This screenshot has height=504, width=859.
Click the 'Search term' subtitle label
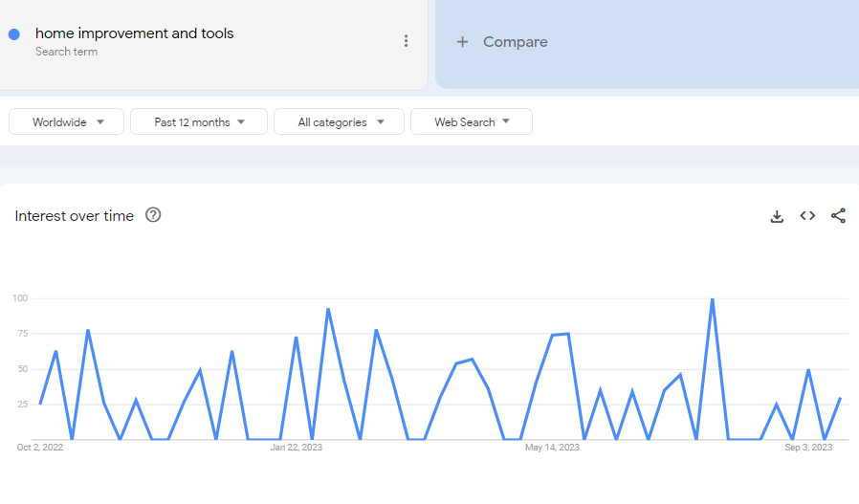66,52
